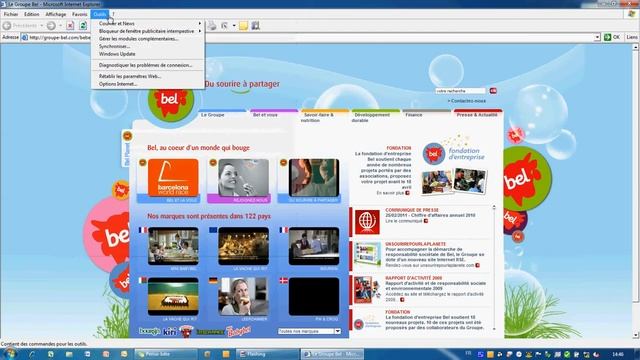Viewport: 640px width, 360px height.
Task: Click the red search submit button
Action: [493, 91]
